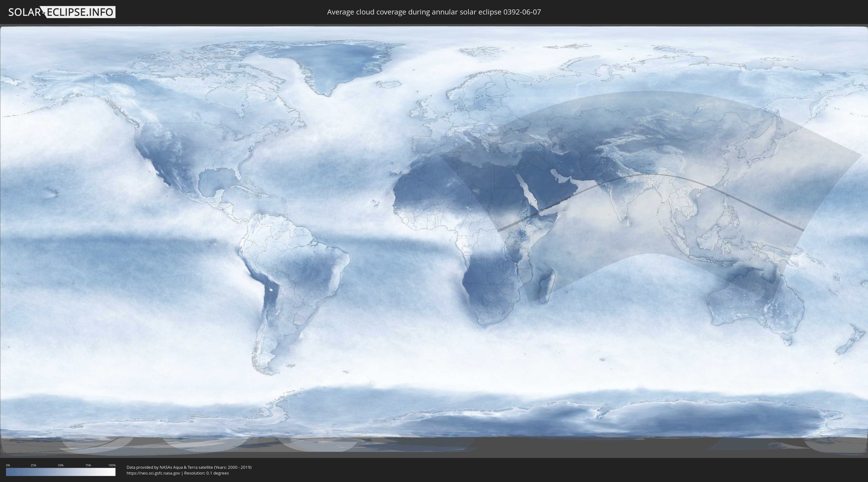Click the 50% legend label
This screenshot has width=868, height=482.
coord(61,465)
